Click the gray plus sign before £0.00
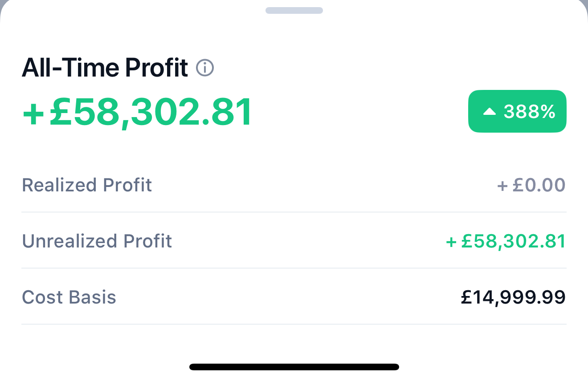Screen dimensions: 588x381 [x=502, y=186]
